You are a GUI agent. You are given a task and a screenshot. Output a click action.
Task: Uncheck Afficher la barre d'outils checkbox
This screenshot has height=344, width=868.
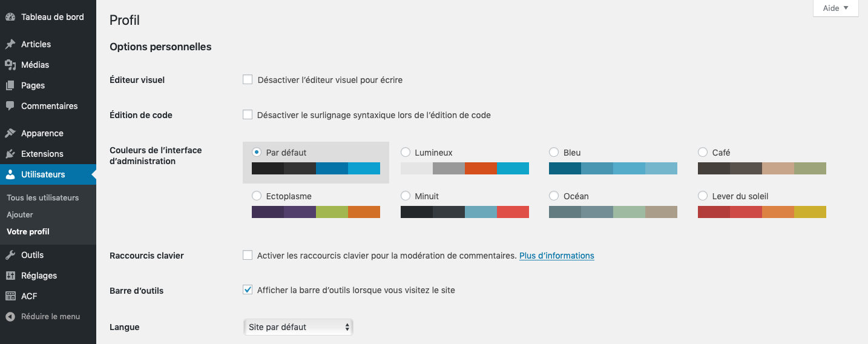[248, 289]
